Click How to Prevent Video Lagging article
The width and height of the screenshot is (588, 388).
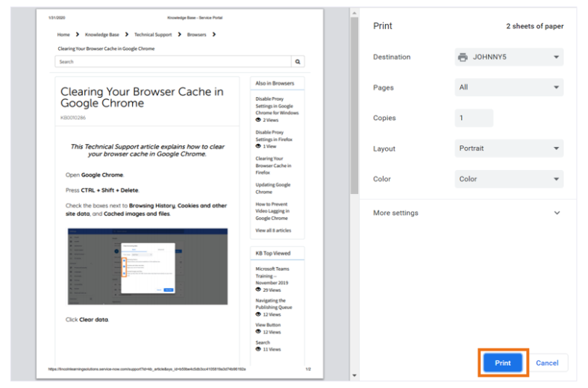(272, 211)
